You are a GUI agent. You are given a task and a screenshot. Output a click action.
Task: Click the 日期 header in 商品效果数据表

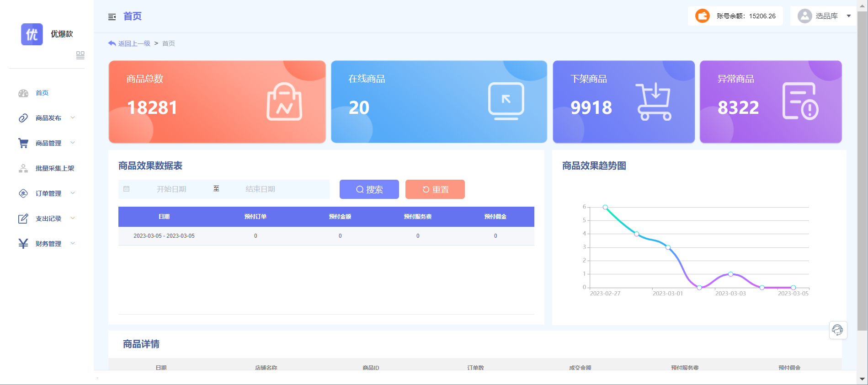pos(164,217)
